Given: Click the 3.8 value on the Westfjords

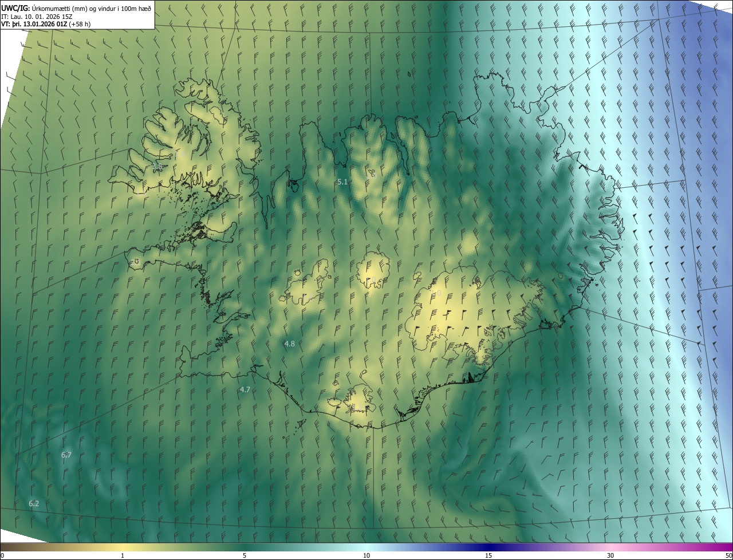Looking at the screenshot, I should point(157,167).
